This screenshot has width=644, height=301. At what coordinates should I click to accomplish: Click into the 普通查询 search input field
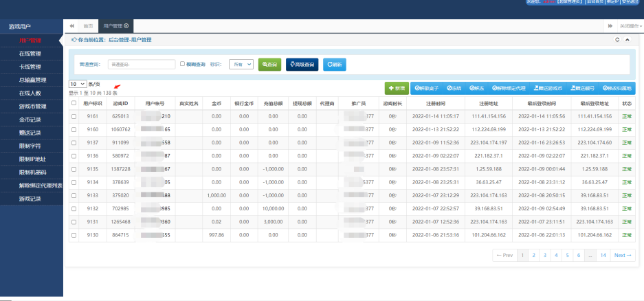[141, 64]
